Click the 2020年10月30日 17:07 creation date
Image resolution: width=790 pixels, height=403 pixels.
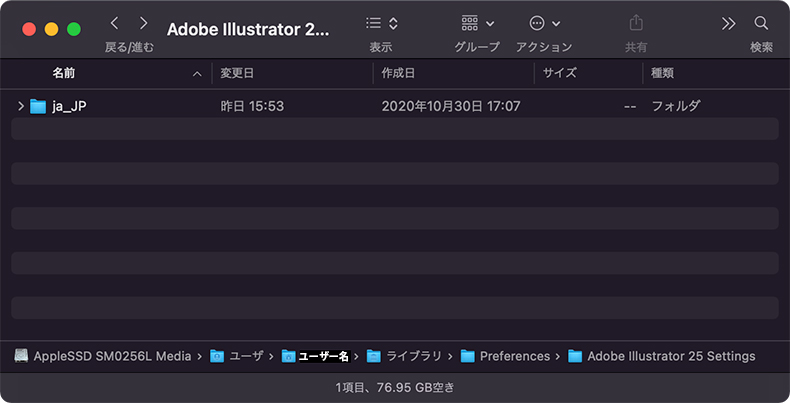pyautogui.click(x=451, y=106)
